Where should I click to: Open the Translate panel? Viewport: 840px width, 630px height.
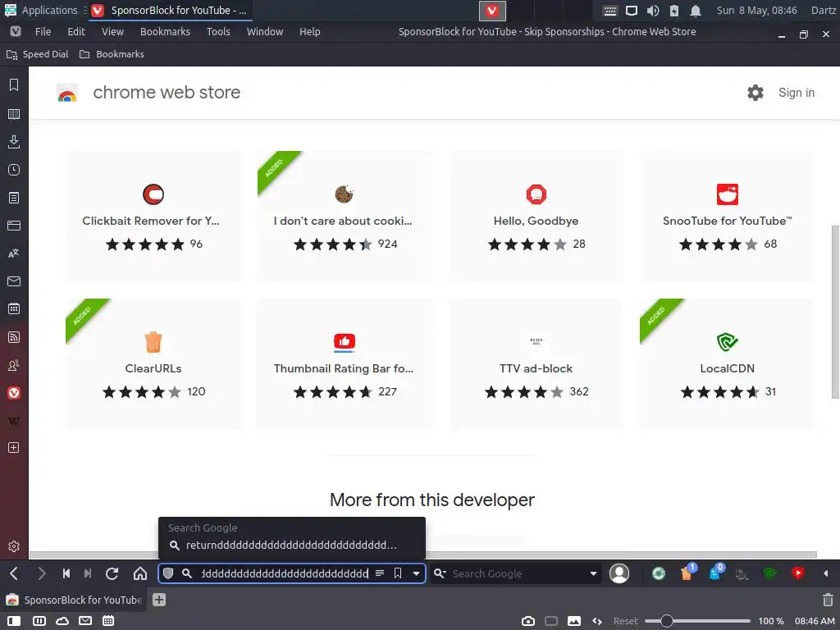[14, 253]
